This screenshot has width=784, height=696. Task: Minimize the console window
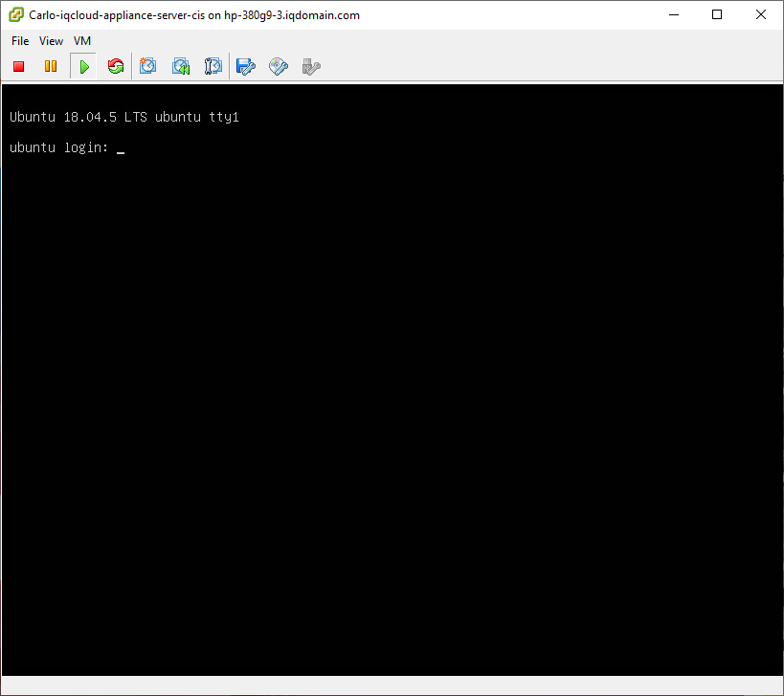(674, 14)
